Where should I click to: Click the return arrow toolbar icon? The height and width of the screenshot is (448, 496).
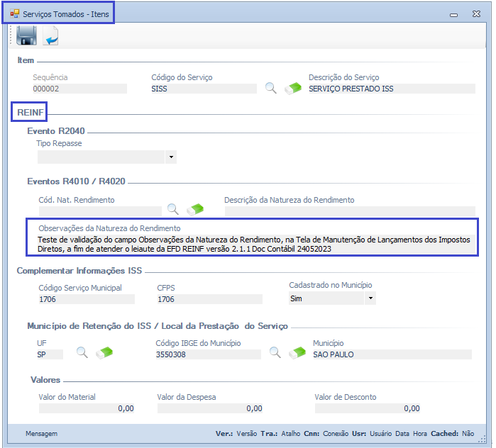[51, 35]
